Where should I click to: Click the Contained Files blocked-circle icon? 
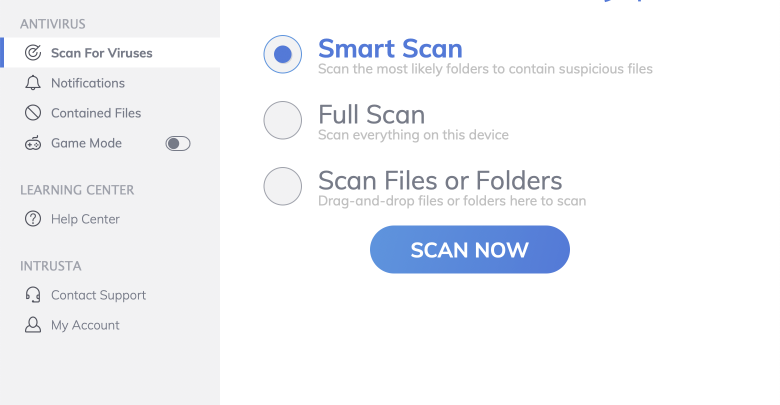click(33, 113)
